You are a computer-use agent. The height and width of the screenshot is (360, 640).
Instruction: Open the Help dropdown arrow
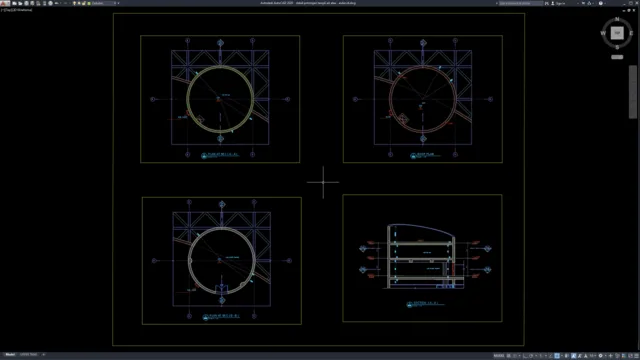click(x=605, y=3)
